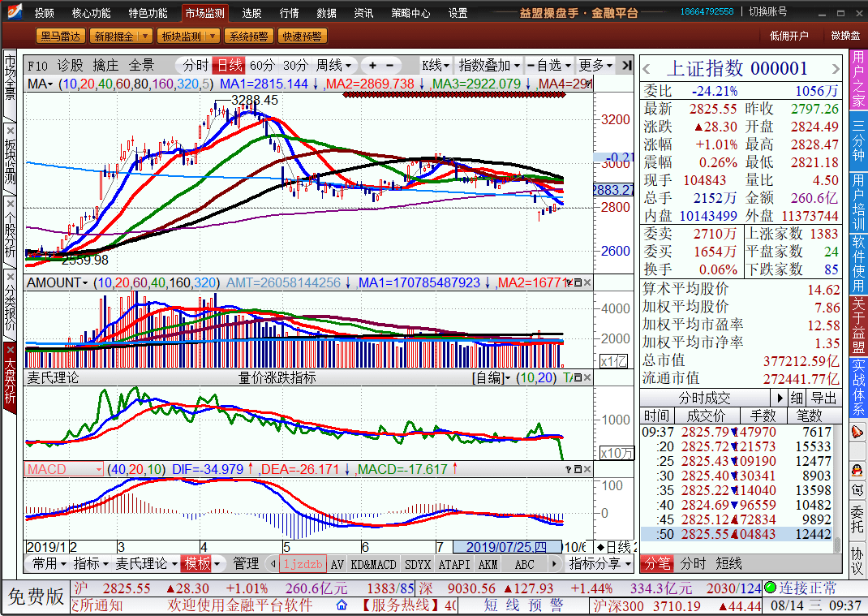Close the 大盘分析 side tab
This screenshot has height=616, width=868.
(10, 350)
